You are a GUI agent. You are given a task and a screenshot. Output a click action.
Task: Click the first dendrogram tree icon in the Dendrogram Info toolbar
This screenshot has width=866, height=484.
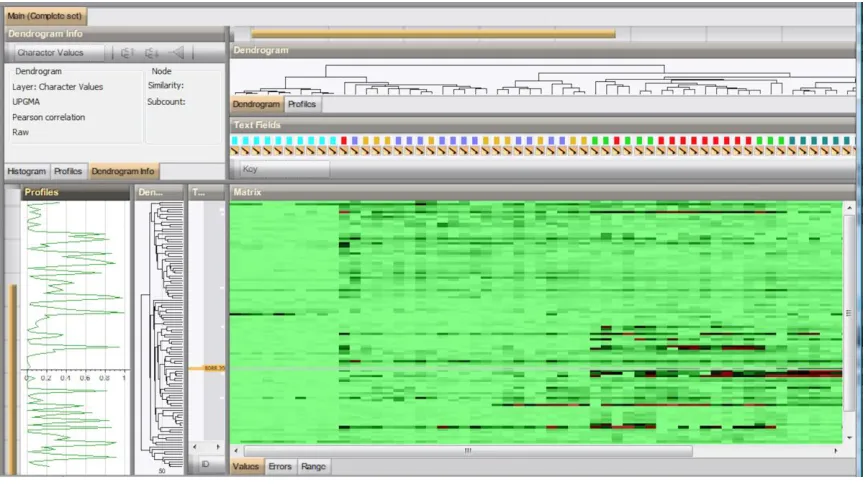(x=127, y=53)
